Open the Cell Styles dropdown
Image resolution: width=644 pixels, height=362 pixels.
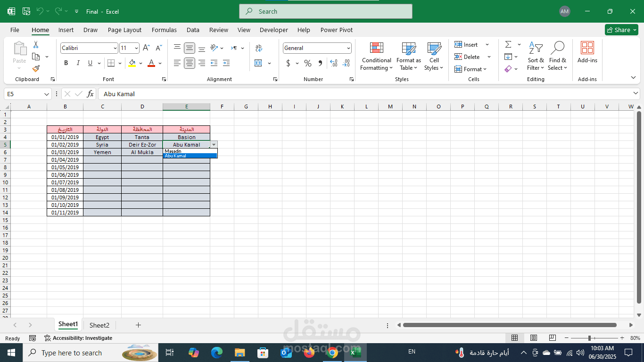point(434,56)
